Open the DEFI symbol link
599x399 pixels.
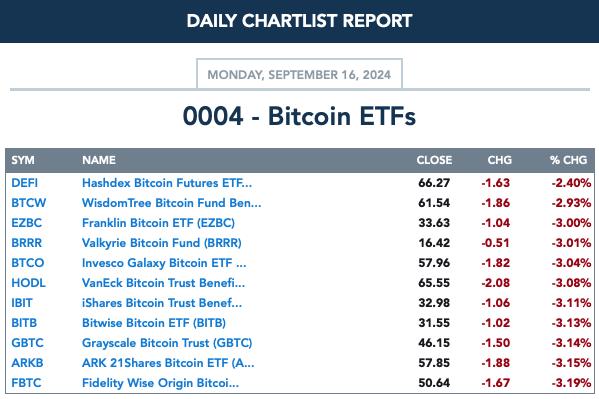point(24,183)
